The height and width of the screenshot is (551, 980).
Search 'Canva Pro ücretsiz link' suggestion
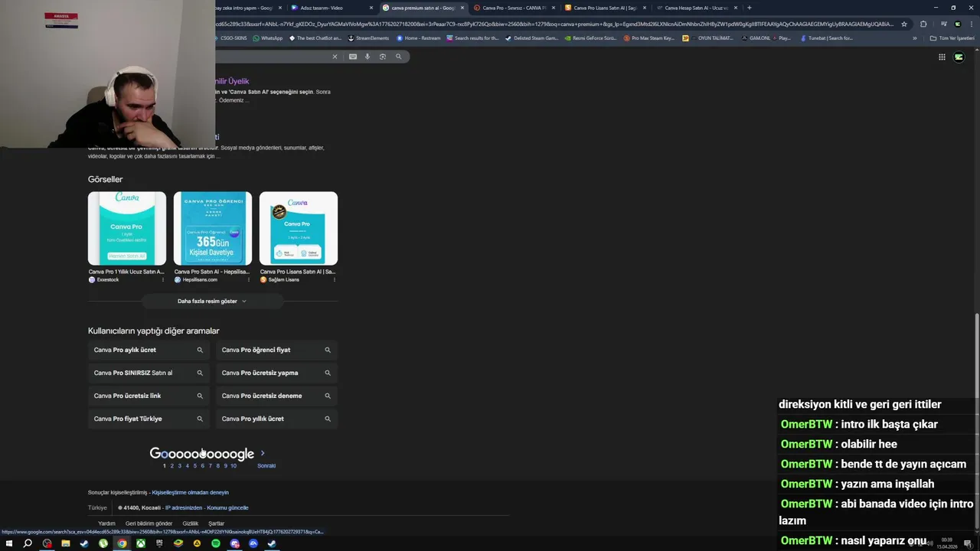point(148,396)
